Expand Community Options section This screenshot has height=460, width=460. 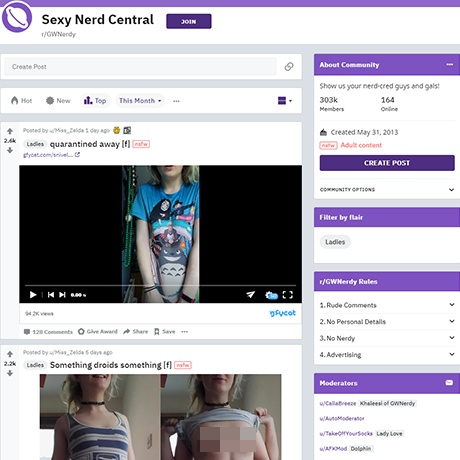[x=387, y=190]
